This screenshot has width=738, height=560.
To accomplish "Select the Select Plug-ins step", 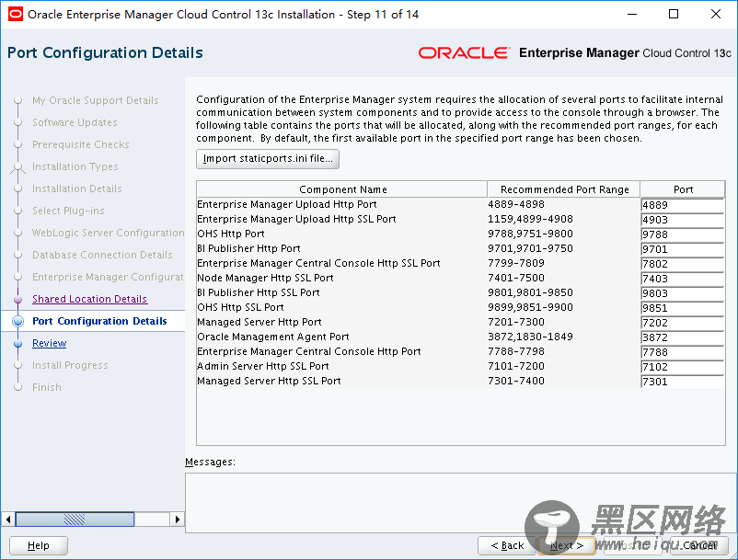I will point(68,211).
